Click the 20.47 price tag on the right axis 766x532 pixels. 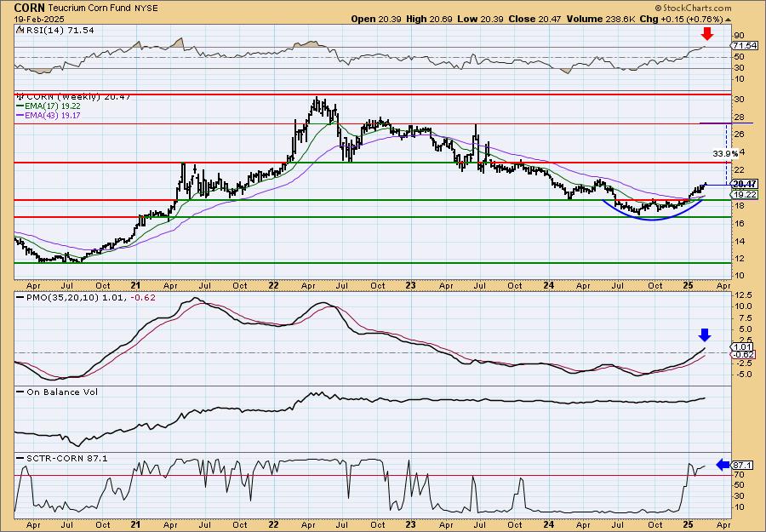click(x=746, y=184)
